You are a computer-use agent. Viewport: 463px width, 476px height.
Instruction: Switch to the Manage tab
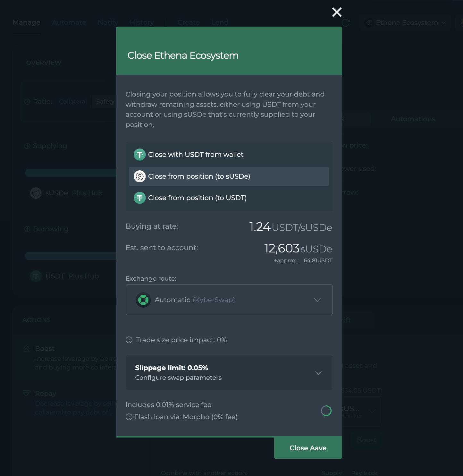coord(27,22)
